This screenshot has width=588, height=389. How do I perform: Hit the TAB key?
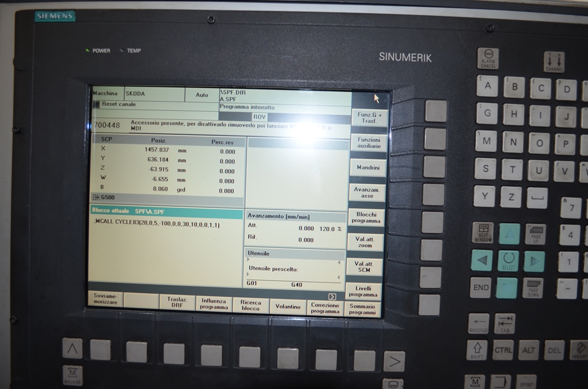[505, 324]
